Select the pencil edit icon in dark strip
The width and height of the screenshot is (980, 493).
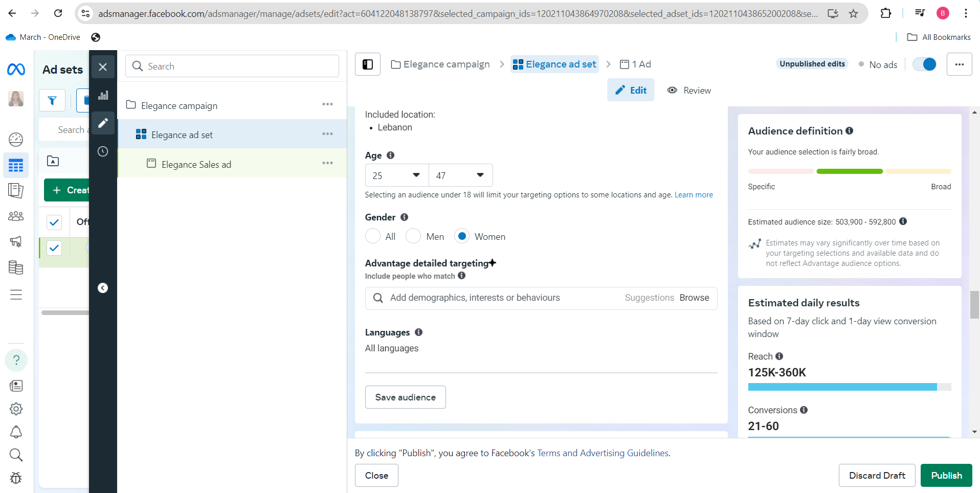pos(103,123)
